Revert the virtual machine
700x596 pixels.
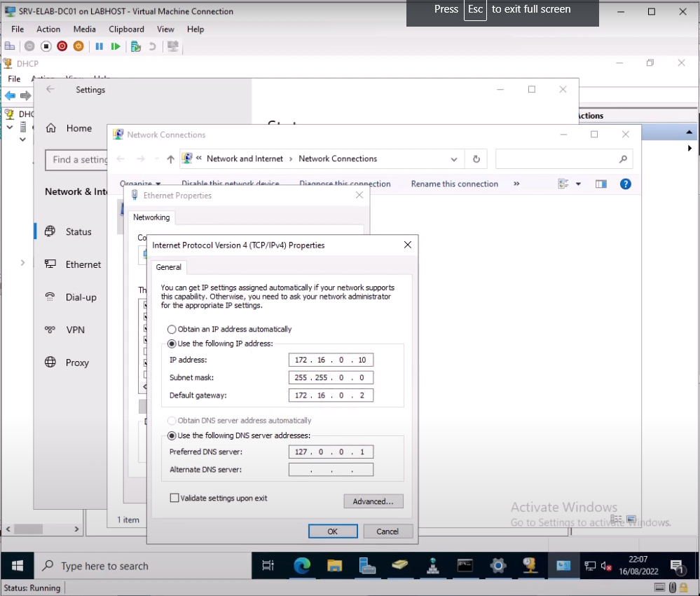point(153,46)
